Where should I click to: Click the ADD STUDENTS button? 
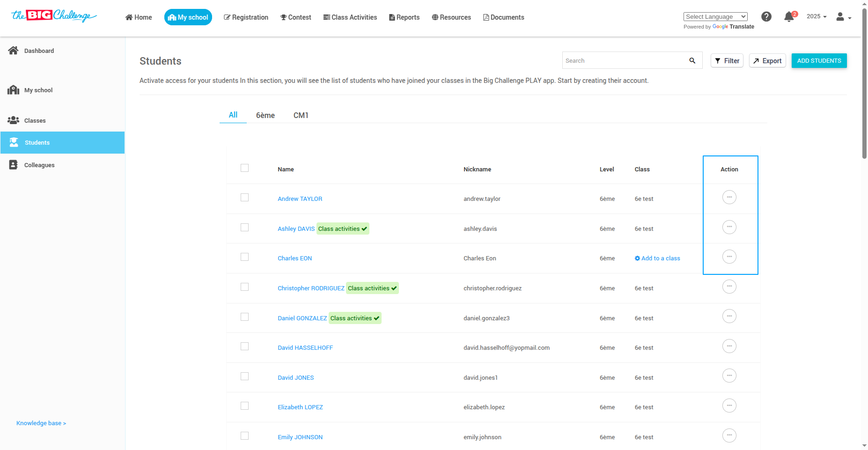coord(819,61)
